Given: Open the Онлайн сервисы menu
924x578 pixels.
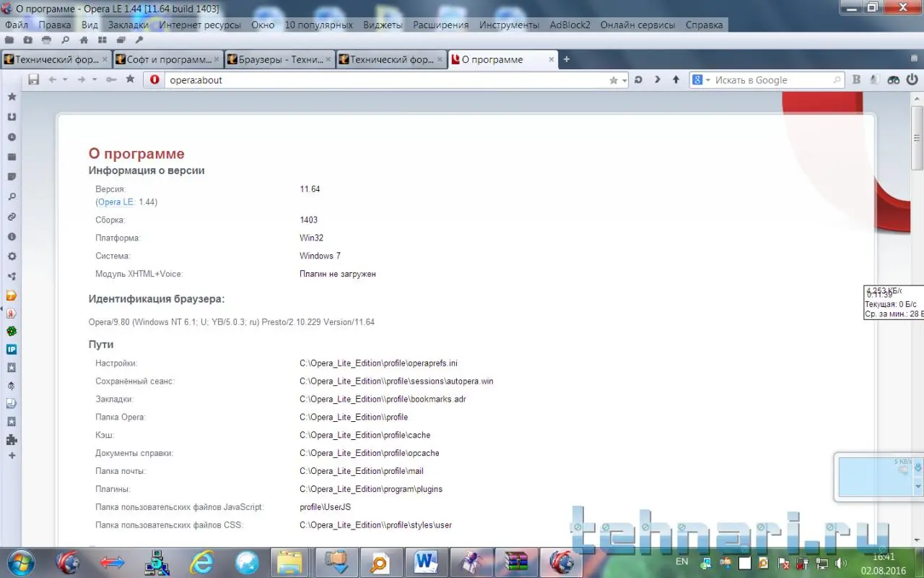Looking at the screenshot, I should point(637,25).
